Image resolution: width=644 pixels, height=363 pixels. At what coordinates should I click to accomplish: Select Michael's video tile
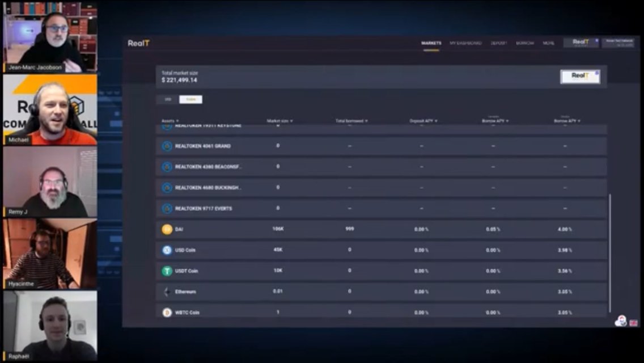tap(50, 109)
